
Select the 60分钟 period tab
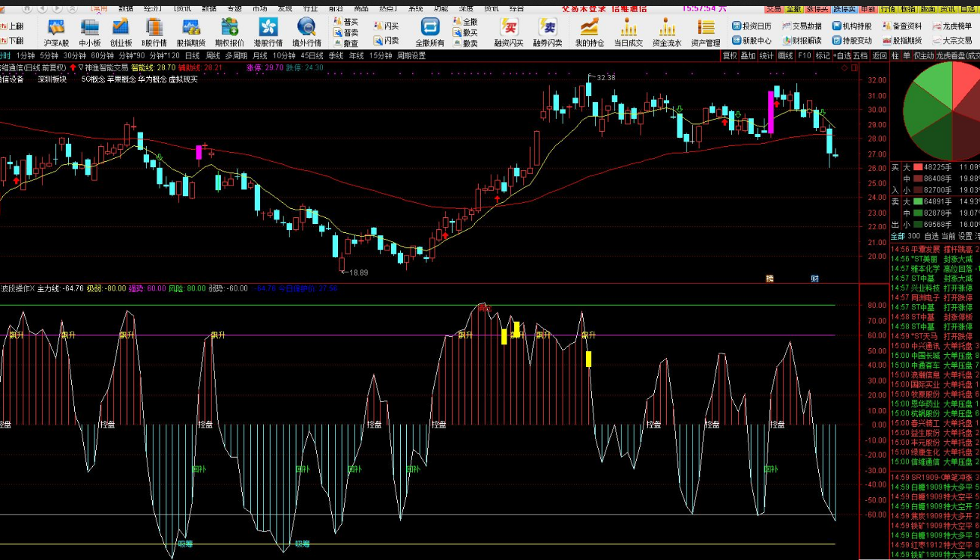click(x=101, y=56)
